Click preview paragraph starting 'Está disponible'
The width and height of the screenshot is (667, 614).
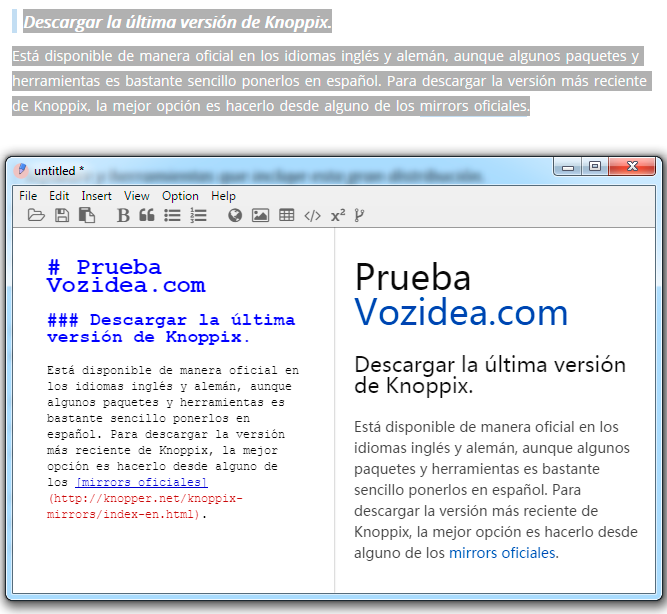click(496, 490)
